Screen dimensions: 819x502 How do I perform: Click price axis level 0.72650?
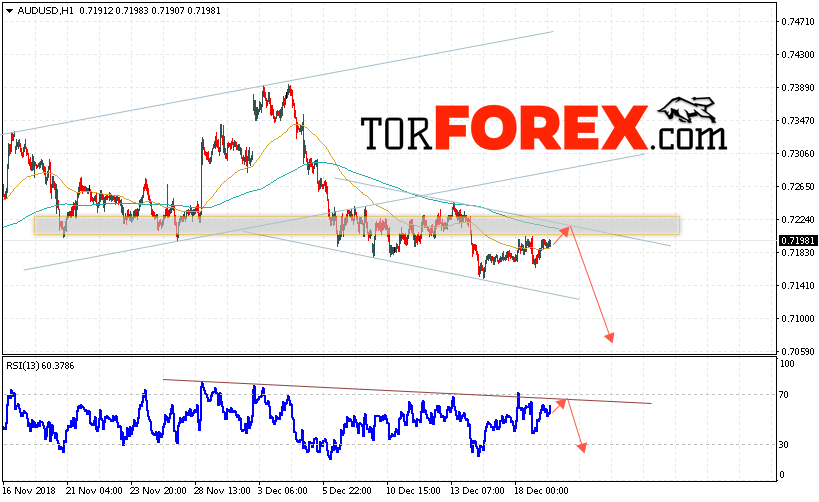(x=798, y=186)
